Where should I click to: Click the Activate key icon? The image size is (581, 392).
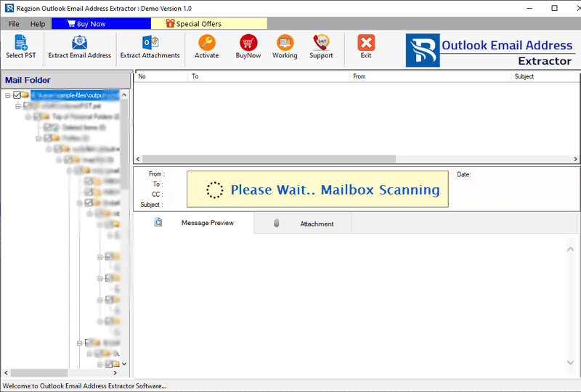coord(207,42)
